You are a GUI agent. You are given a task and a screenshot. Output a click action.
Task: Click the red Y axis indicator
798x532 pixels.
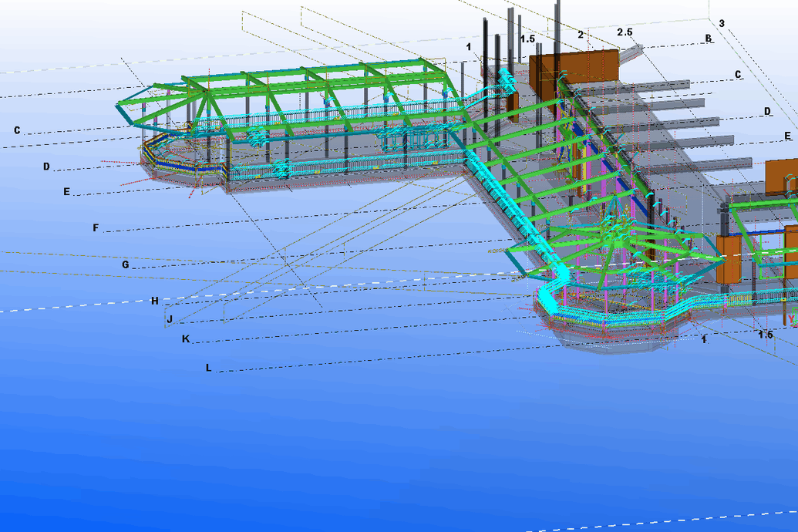coord(793,317)
